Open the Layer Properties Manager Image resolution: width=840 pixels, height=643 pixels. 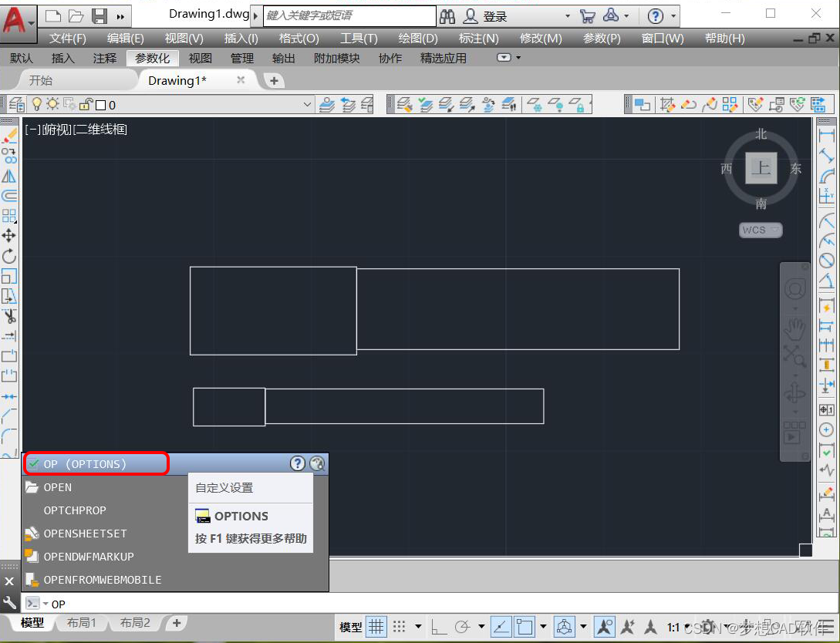[x=17, y=104]
